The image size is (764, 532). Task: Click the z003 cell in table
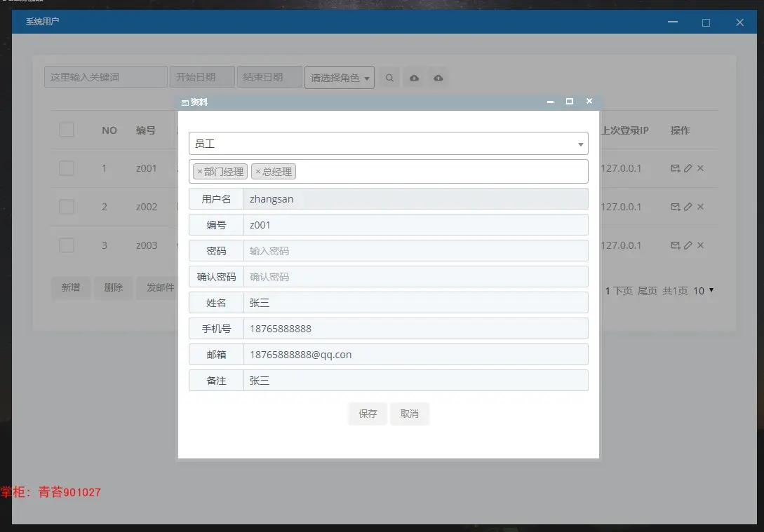pos(147,245)
